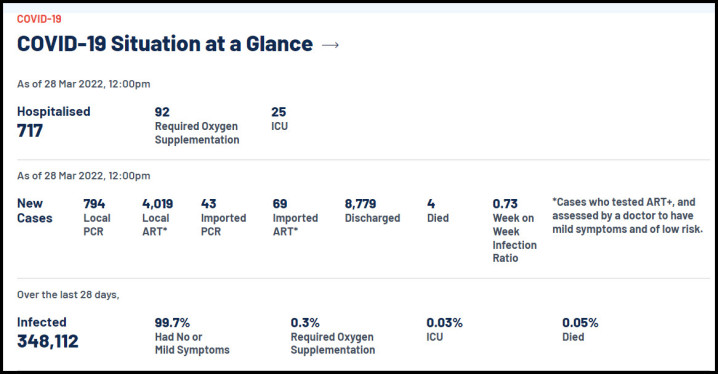Select the Infected 348,112 total
718x374 pixels.
click(x=48, y=333)
